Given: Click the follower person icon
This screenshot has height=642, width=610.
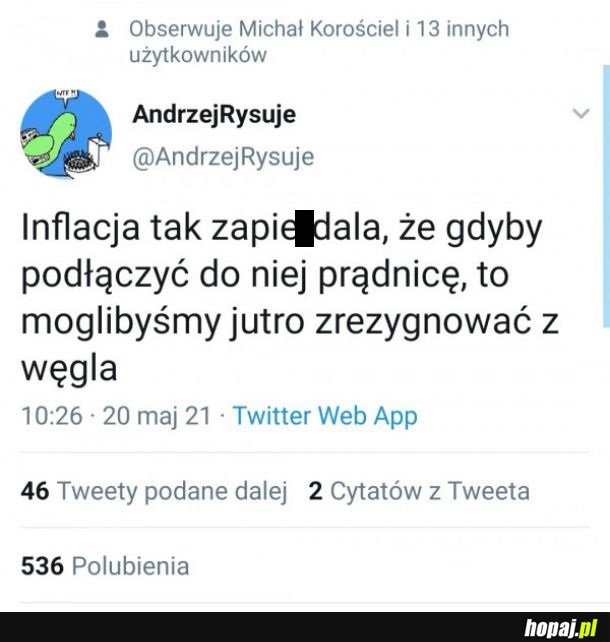Looking at the screenshot, I should coord(102,29).
